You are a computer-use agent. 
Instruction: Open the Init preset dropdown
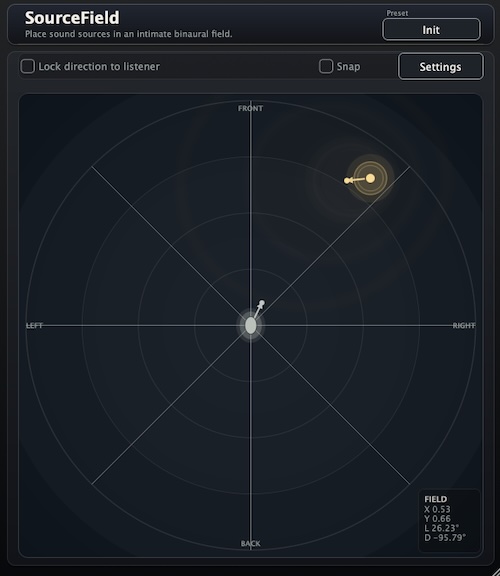click(x=431, y=29)
